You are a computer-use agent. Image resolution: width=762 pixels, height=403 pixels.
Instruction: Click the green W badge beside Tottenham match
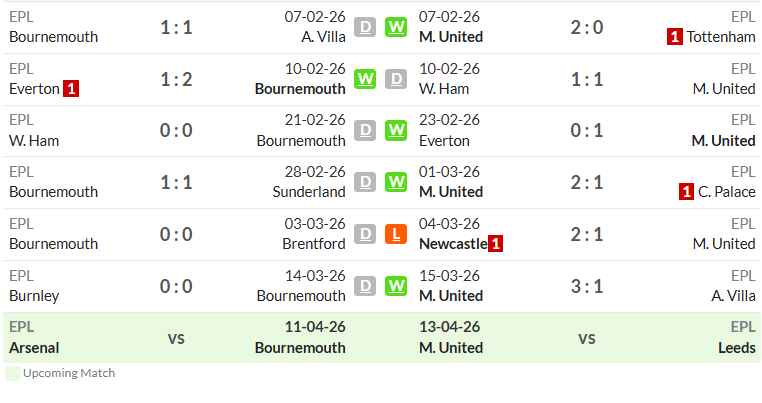(x=396, y=27)
